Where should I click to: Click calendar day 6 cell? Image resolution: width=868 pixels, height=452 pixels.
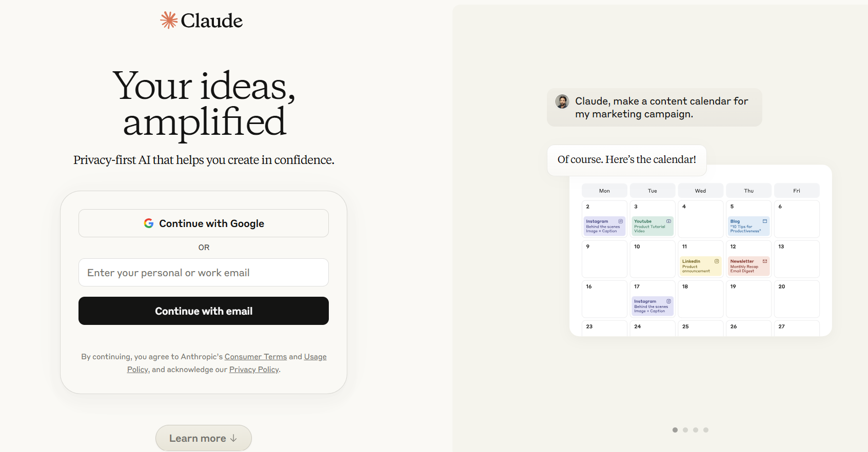797,219
